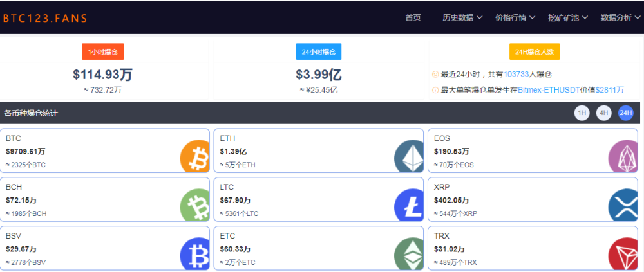Click the green Ethereum Classic icon

coord(409,253)
